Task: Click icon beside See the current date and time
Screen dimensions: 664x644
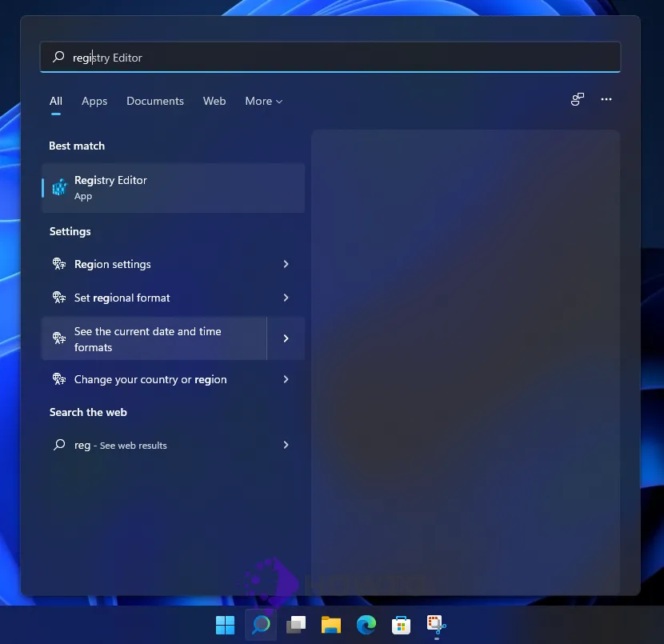Action: click(59, 338)
